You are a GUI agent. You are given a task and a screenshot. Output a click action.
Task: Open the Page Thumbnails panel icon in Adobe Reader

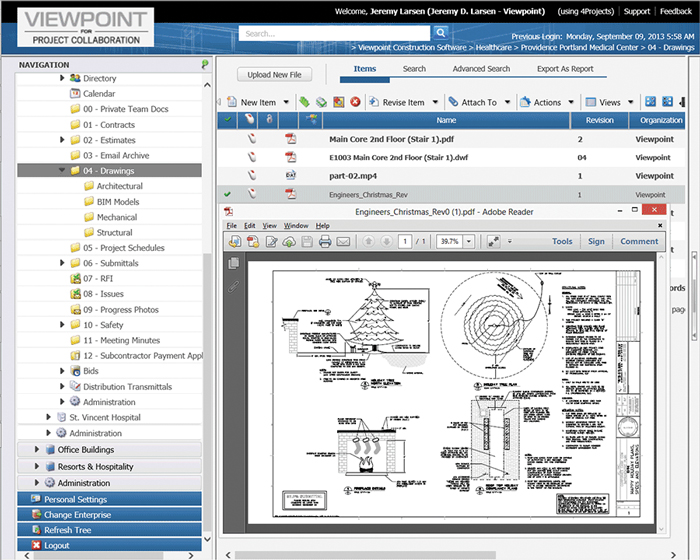(233, 263)
